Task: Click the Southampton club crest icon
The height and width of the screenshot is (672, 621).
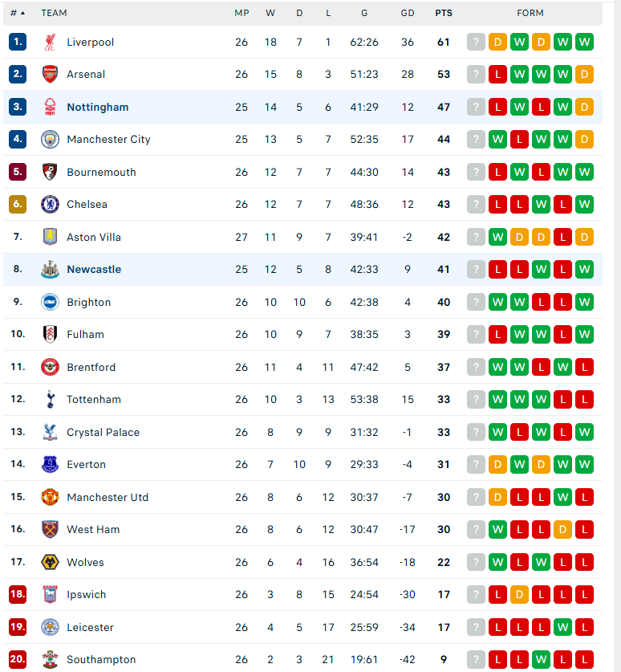Action: 50,659
